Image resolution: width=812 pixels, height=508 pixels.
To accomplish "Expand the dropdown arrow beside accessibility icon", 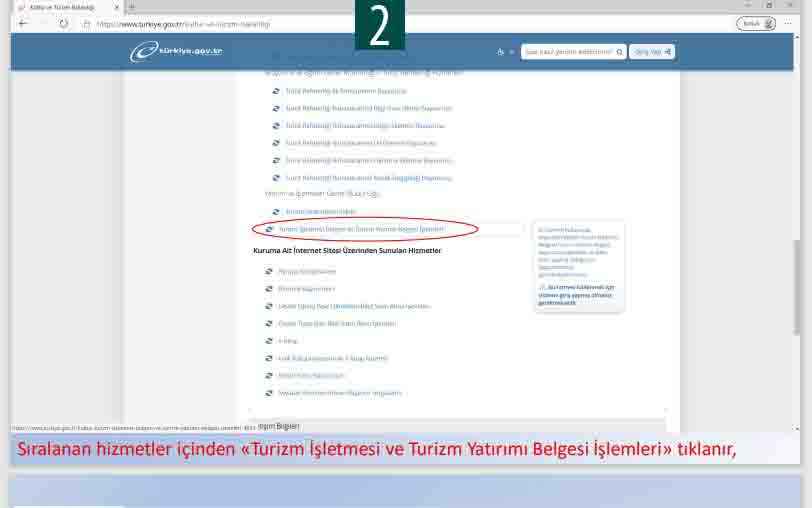I will [511, 52].
